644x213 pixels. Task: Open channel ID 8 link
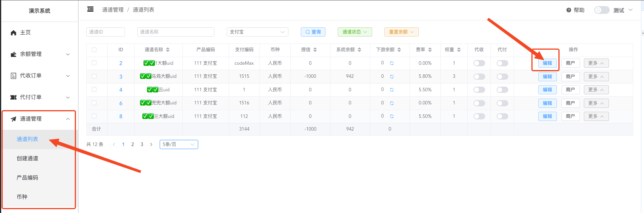point(121,116)
